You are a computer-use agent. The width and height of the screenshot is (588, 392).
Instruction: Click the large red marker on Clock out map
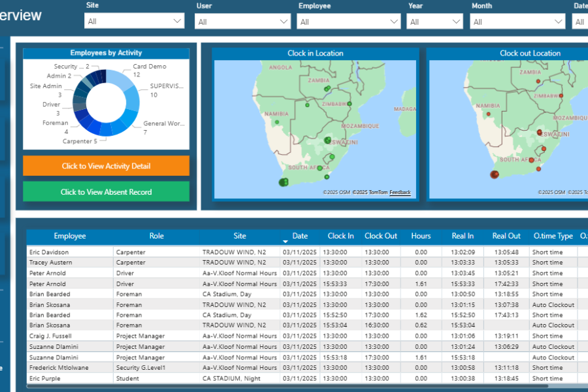pos(495,174)
